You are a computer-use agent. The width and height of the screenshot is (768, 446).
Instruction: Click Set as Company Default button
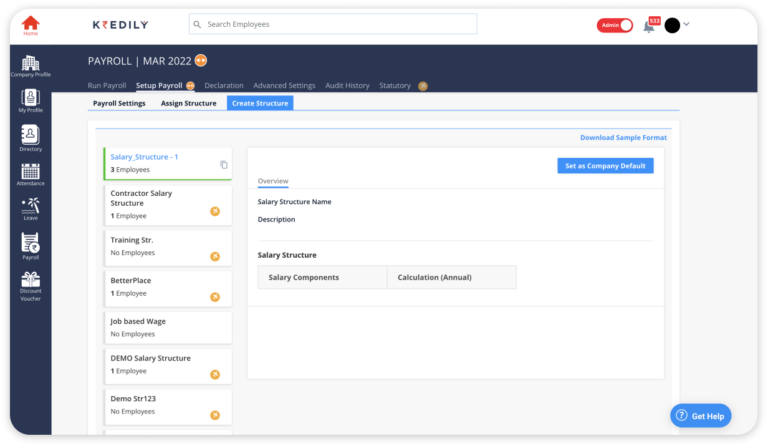coord(605,166)
